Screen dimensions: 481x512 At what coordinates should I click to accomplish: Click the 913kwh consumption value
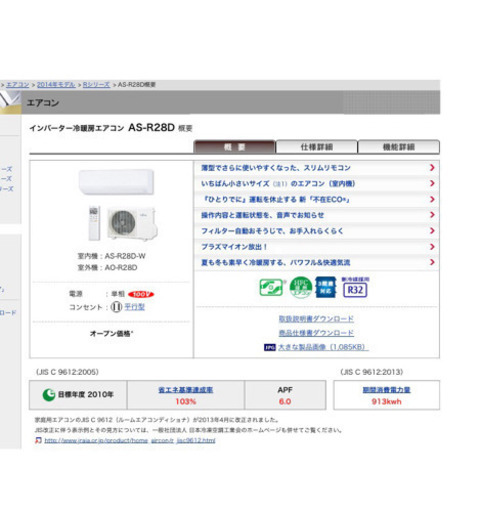click(x=386, y=402)
